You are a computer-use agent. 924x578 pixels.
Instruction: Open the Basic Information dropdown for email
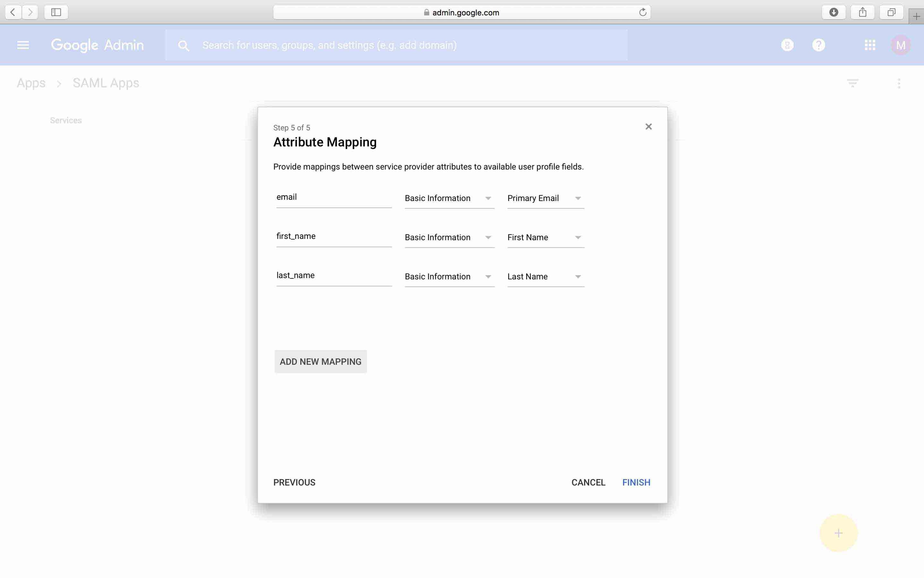[x=449, y=198]
